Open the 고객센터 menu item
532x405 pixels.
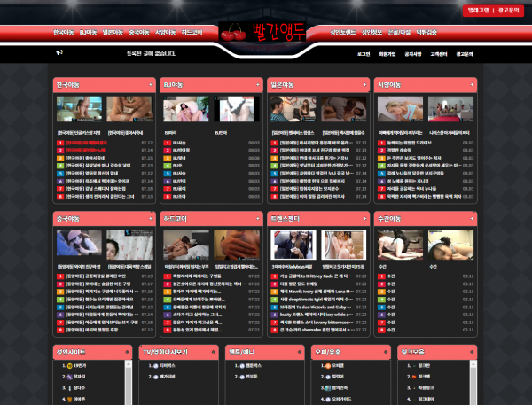tap(438, 53)
